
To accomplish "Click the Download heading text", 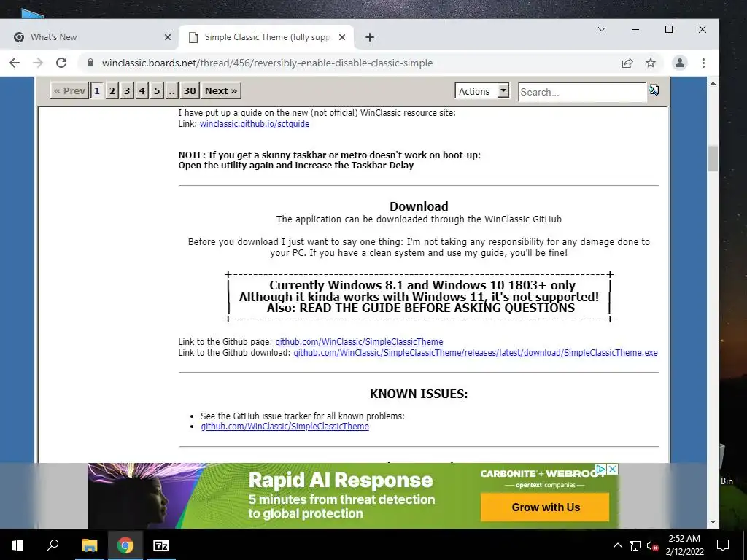I will pyautogui.click(x=419, y=206).
